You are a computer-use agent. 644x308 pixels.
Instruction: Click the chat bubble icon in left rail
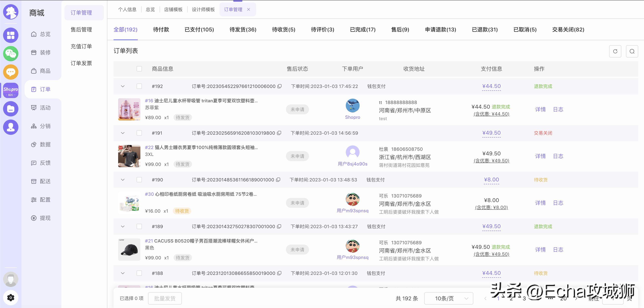[11, 72]
